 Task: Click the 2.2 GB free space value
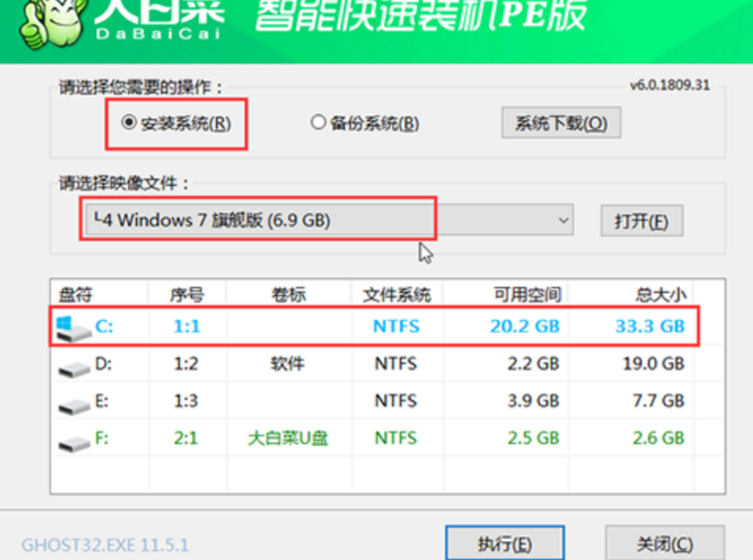tap(533, 364)
